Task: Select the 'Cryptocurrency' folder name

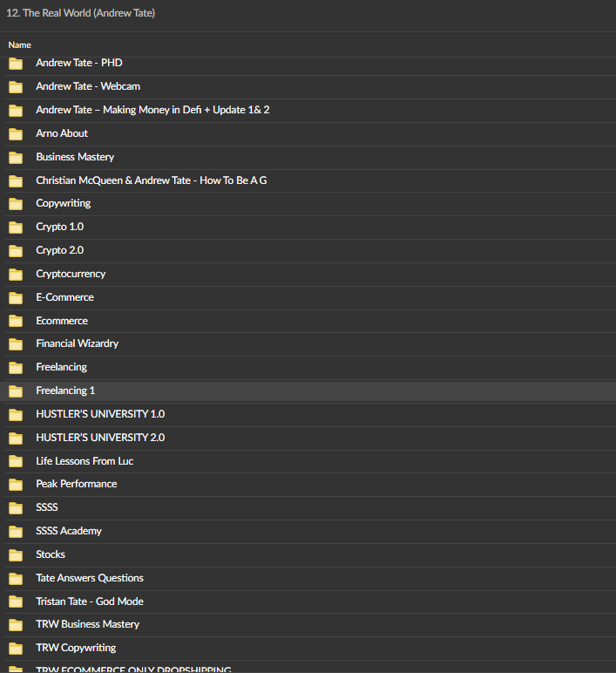Action: coord(71,274)
